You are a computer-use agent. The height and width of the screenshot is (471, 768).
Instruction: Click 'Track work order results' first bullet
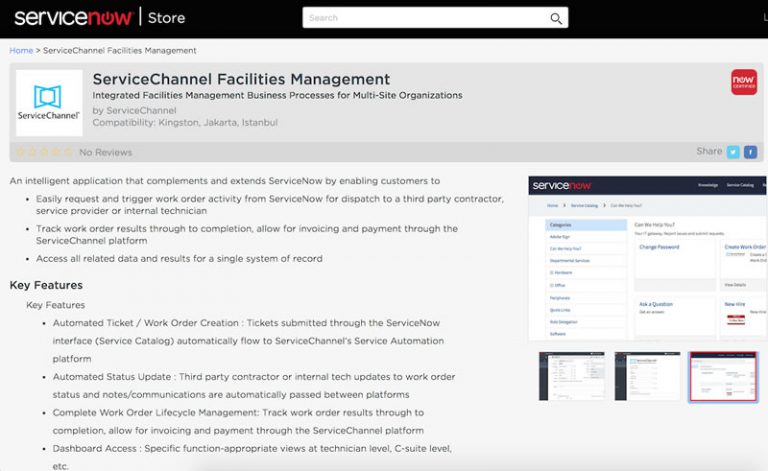point(247,235)
